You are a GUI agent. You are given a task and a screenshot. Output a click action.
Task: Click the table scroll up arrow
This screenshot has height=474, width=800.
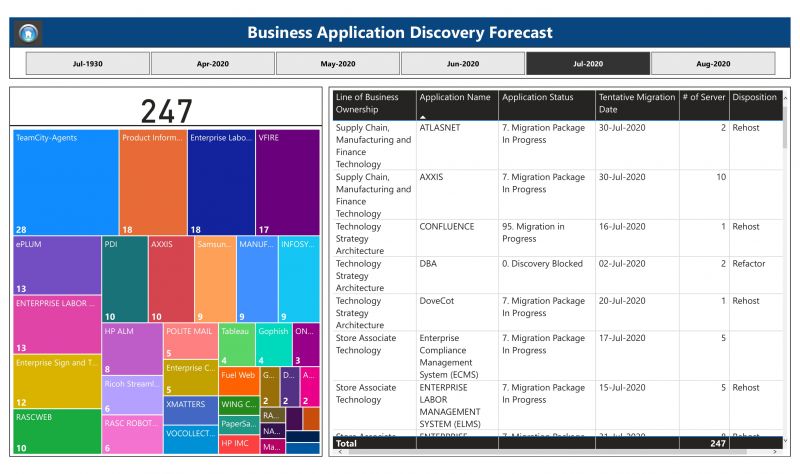tap(785, 98)
